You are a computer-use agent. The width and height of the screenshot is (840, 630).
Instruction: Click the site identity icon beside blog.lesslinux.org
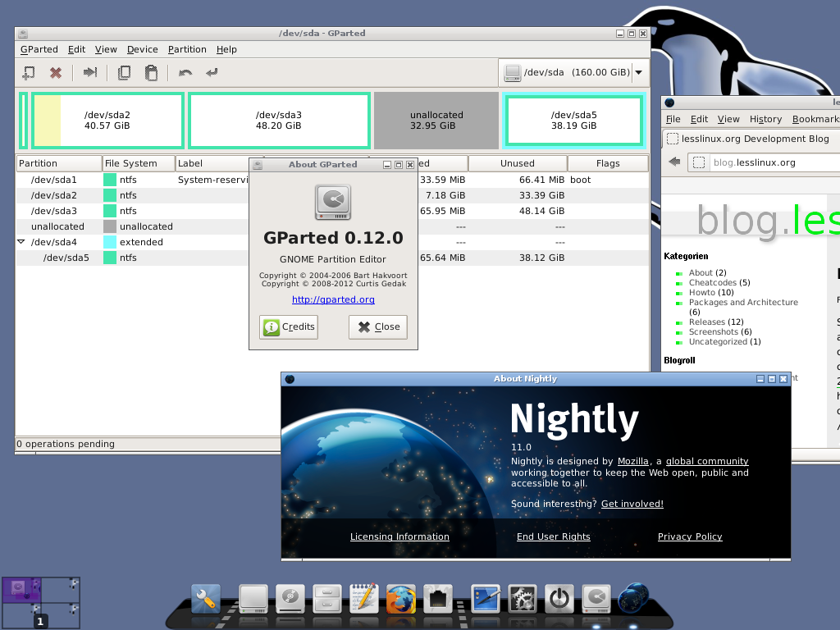(x=699, y=162)
